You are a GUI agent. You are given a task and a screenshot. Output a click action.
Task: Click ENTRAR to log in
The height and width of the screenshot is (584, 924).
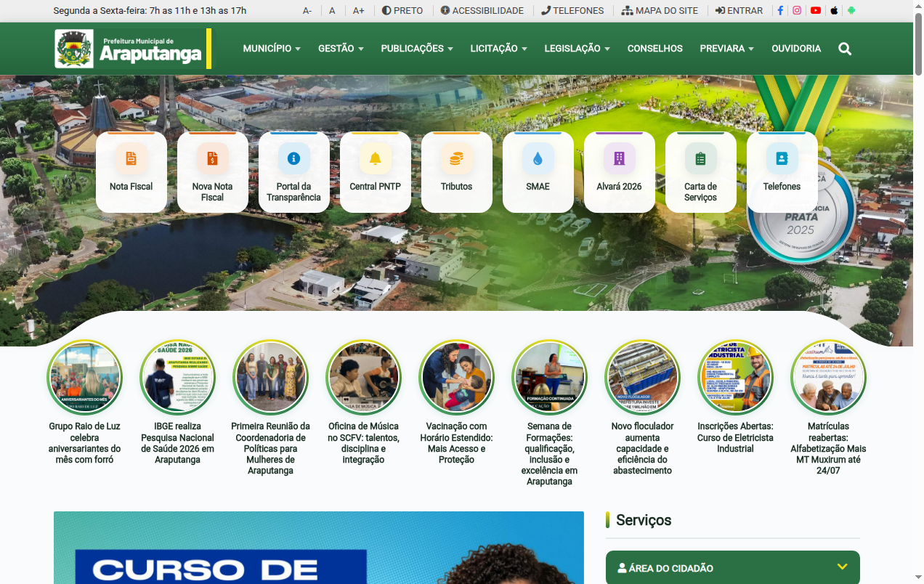point(739,11)
